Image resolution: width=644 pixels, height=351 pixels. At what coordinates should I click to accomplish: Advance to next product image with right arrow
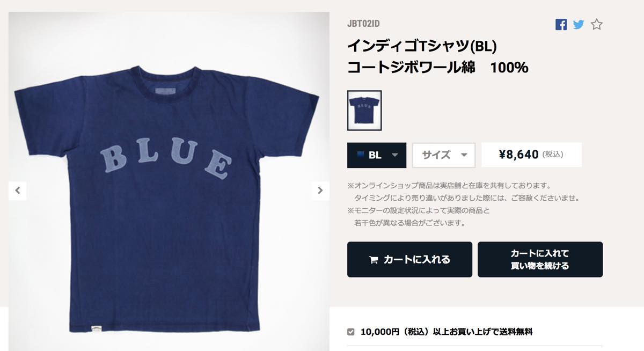(320, 190)
